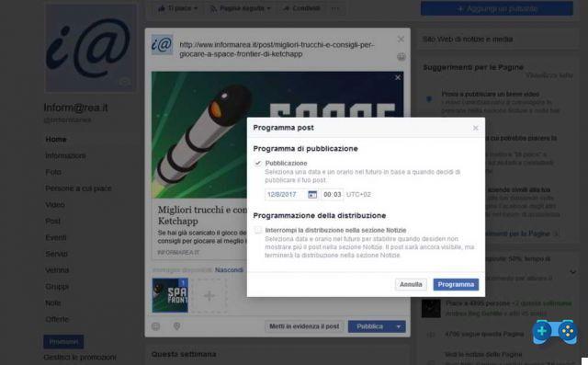This screenshot has width=588, height=365.
Task: Click the Condividi button
Action: pyautogui.click(x=302, y=8)
